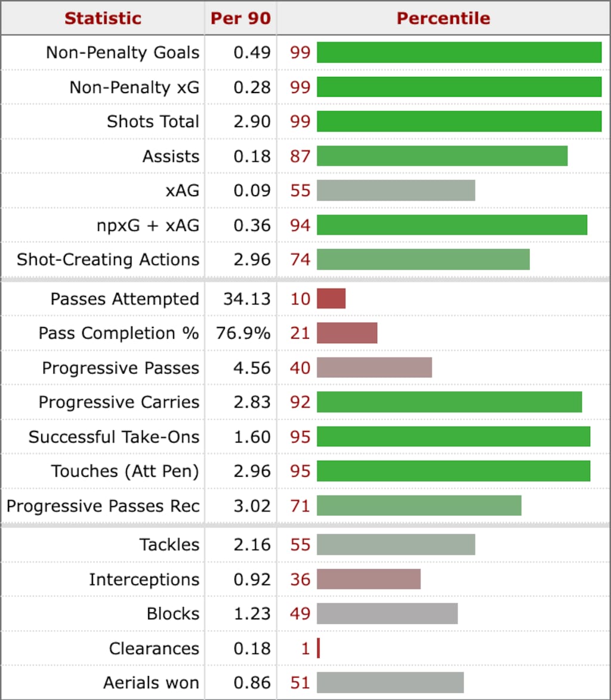Click the gray xAG percentile bar
611x700 pixels.
(x=396, y=191)
